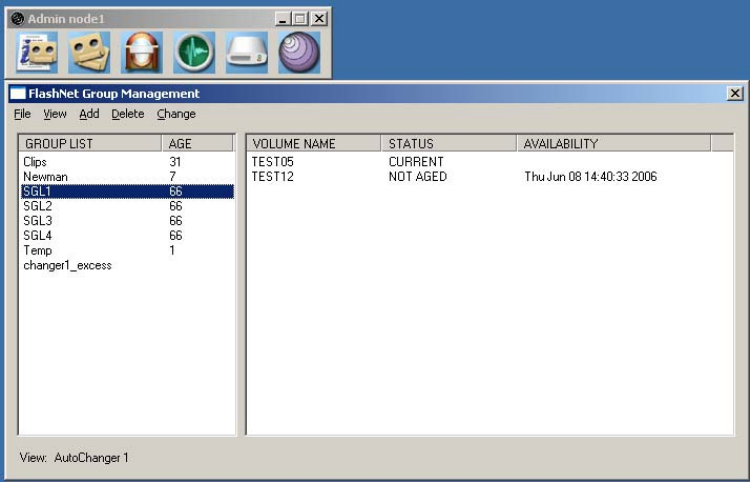Select the SGL3 group

pos(37,221)
